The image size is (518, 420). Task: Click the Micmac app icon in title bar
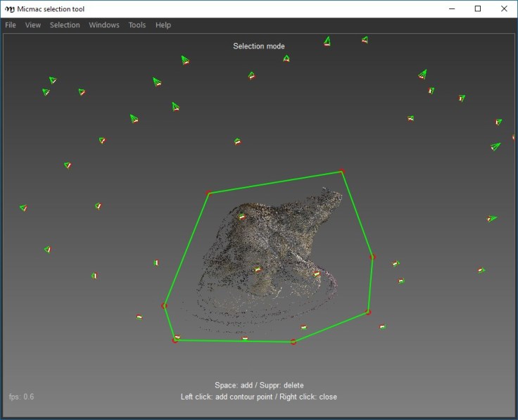pyautogui.click(x=10, y=8)
